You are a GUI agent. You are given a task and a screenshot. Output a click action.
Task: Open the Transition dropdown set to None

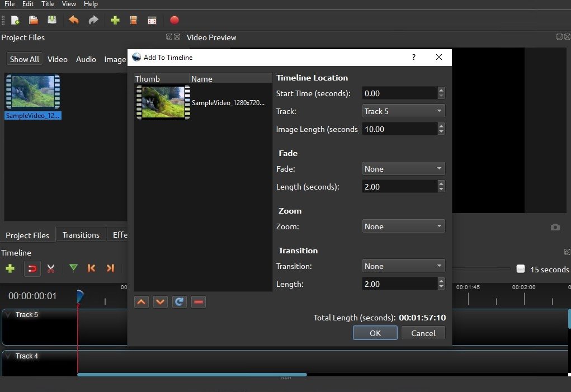click(403, 266)
